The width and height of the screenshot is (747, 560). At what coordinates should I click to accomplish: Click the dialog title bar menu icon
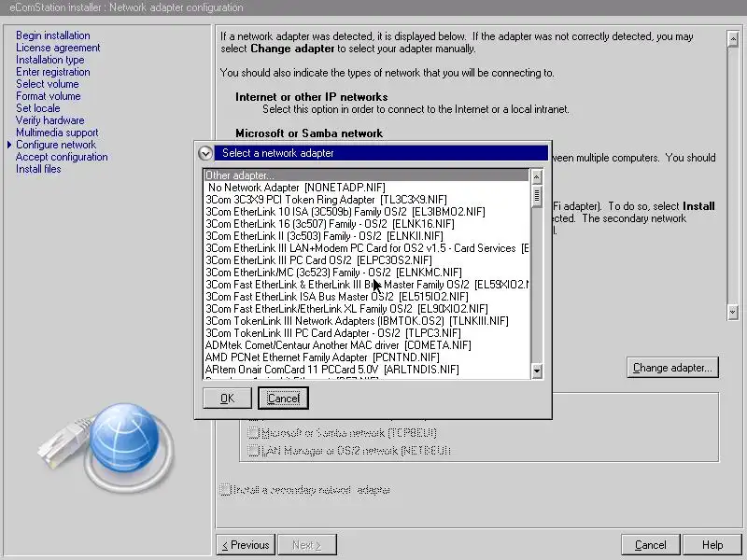205,153
